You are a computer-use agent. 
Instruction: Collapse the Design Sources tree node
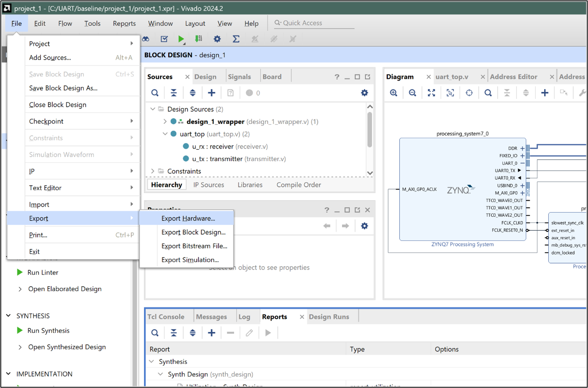(152, 109)
